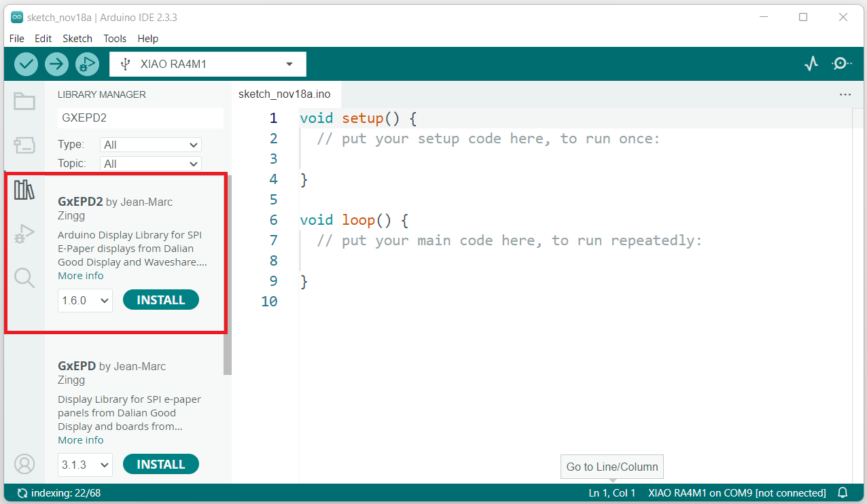The height and width of the screenshot is (504, 867).
Task: Click the main code comment on line 7
Action: [510, 240]
